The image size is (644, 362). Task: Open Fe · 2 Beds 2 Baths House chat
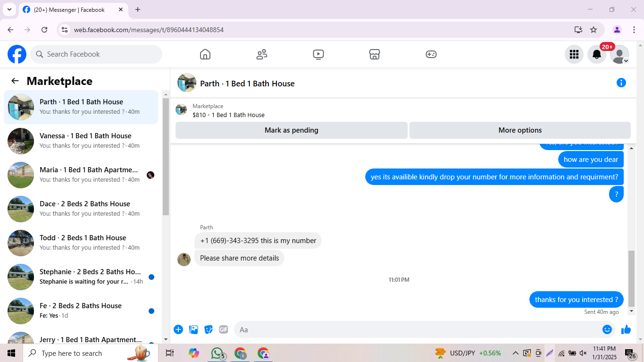point(81,311)
